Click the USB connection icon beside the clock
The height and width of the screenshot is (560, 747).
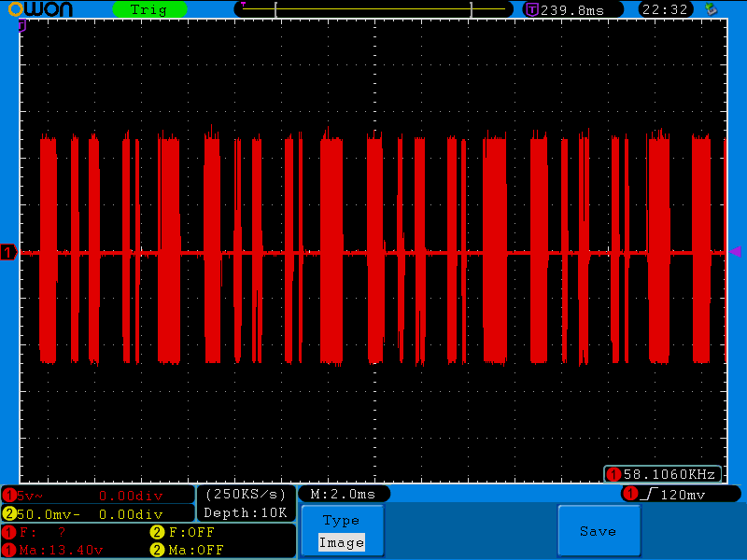[x=712, y=8]
